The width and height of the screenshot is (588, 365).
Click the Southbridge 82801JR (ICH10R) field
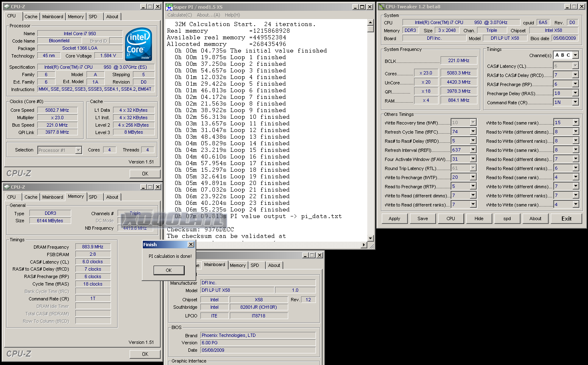[258, 307]
